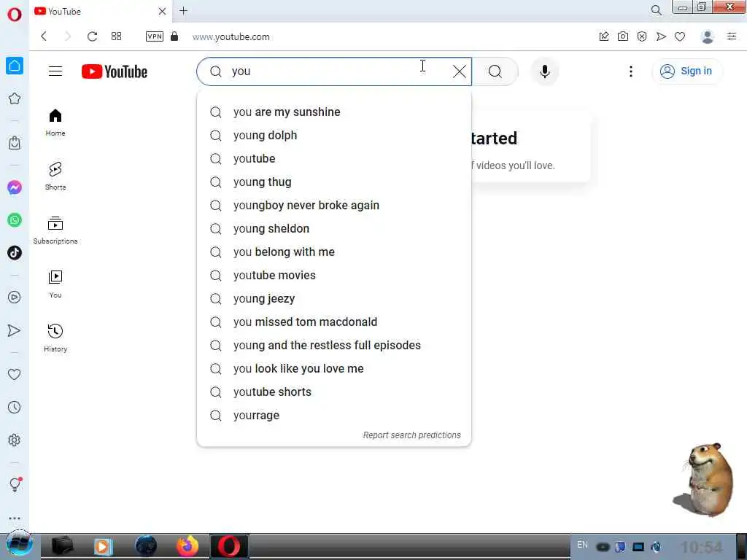Open YouTube settings three-dot menu
This screenshot has width=747, height=560.
631,71
